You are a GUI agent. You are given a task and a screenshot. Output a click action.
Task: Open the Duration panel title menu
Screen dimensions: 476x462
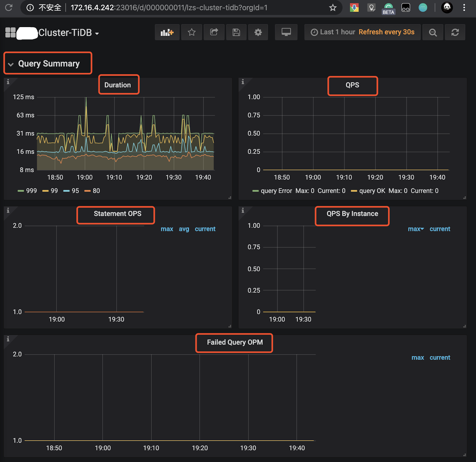click(118, 85)
